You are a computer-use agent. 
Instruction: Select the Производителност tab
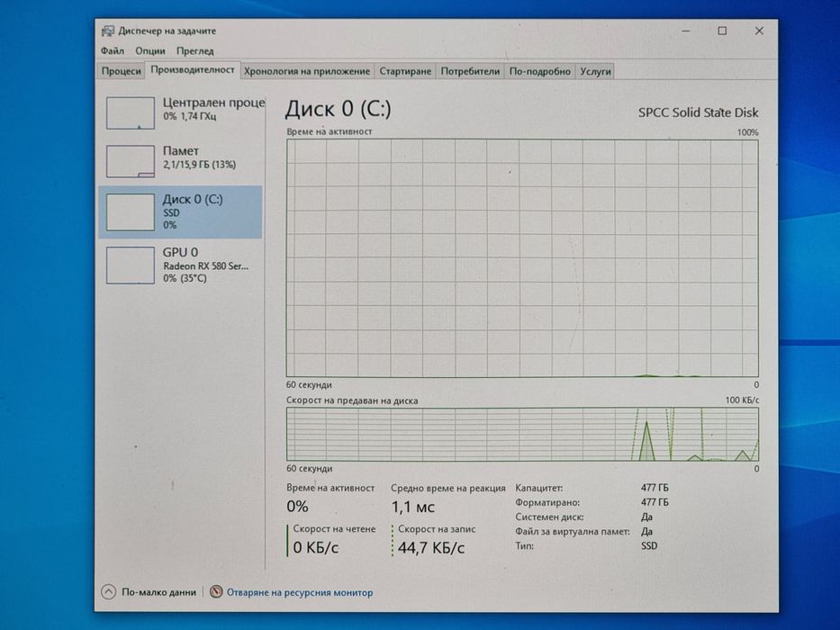click(193, 69)
